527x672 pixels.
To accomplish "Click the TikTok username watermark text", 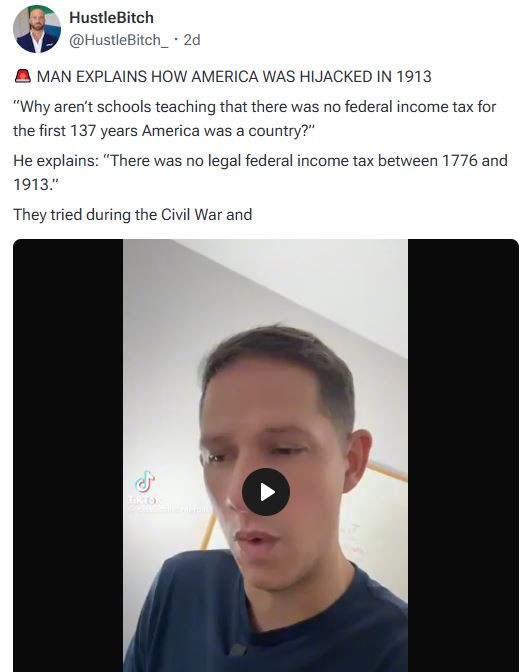I will [170, 509].
